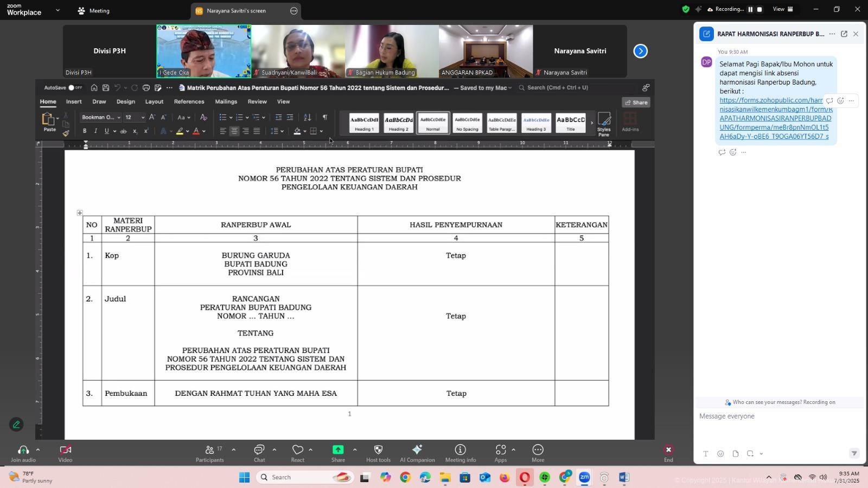
Task: Click the End meeting button
Action: click(x=668, y=453)
